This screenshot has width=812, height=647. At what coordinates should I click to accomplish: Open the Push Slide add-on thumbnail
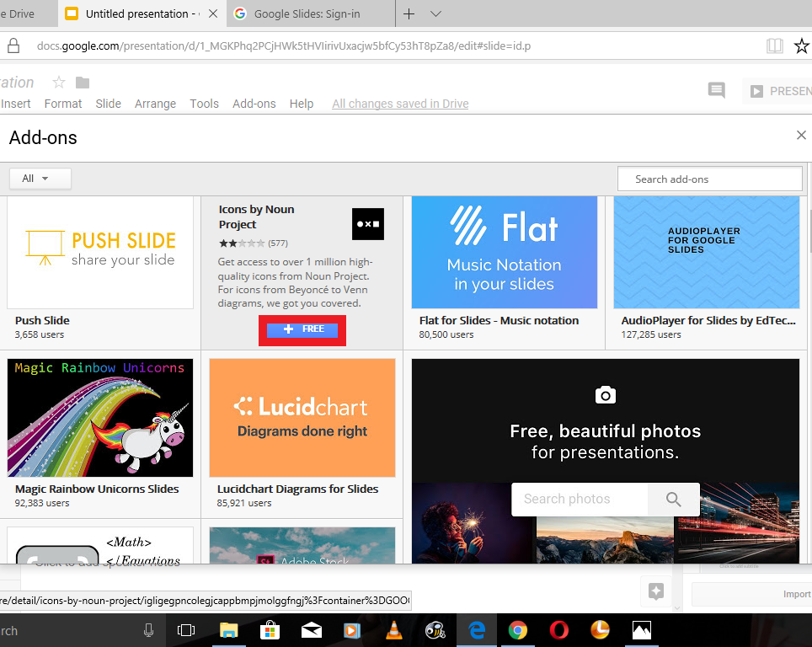coord(100,252)
